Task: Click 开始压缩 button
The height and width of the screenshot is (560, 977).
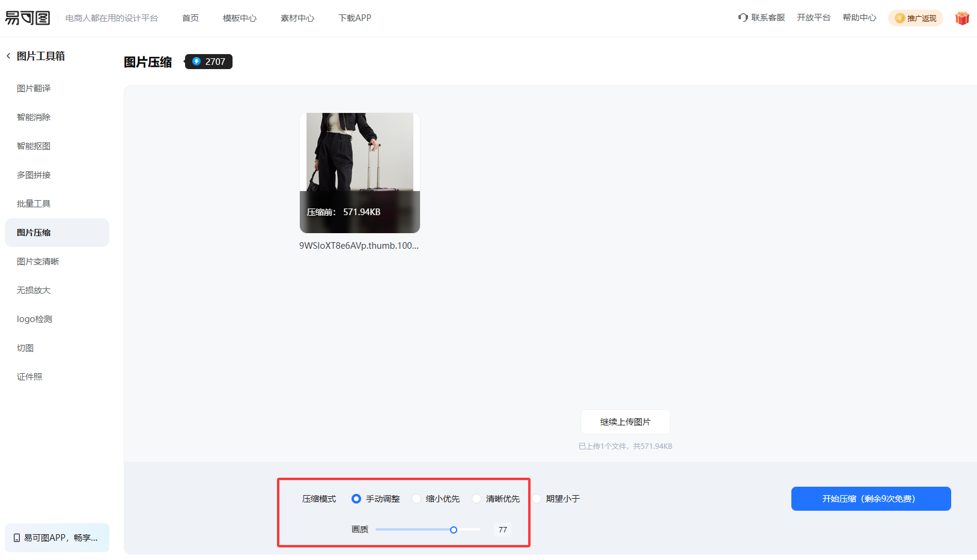Action: (871, 499)
